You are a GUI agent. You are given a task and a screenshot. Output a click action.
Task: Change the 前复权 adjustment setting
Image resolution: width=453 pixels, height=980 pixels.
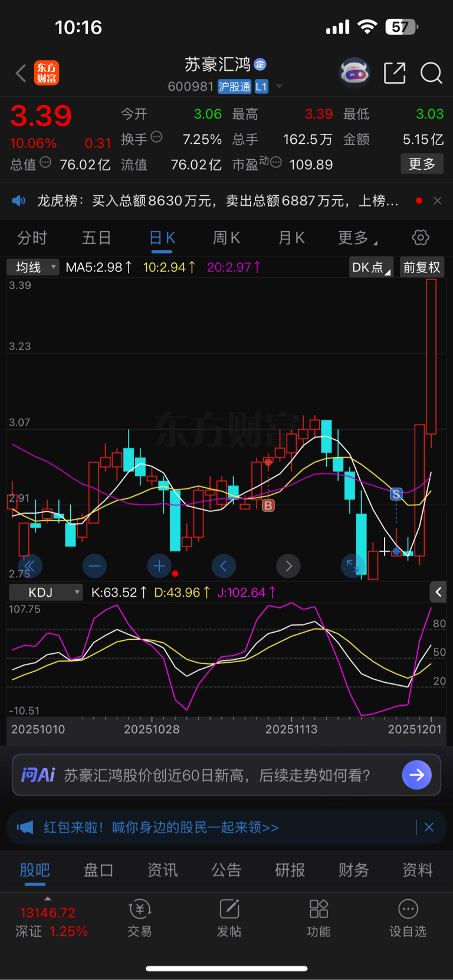point(422,267)
